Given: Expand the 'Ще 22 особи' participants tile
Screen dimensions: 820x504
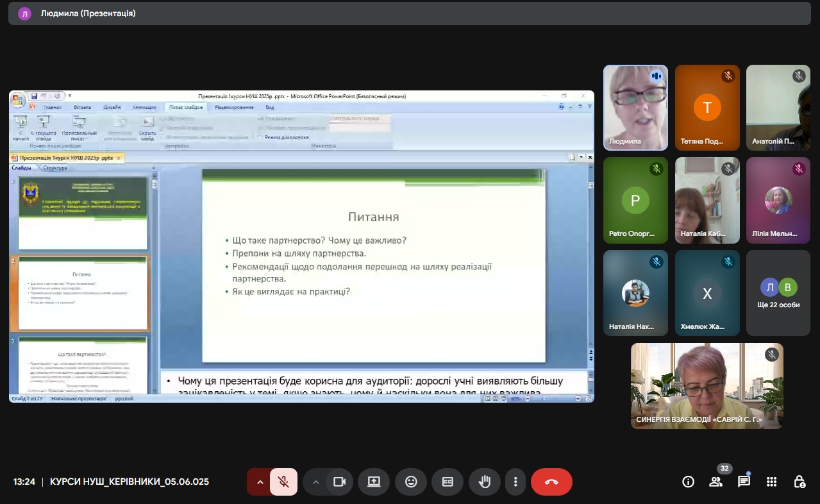Looking at the screenshot, I should [778, 293].
